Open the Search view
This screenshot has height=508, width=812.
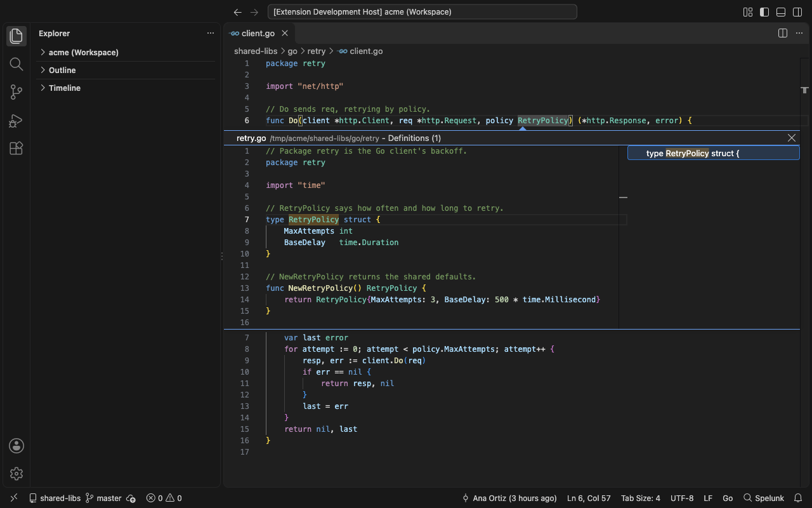pos(16,64)
